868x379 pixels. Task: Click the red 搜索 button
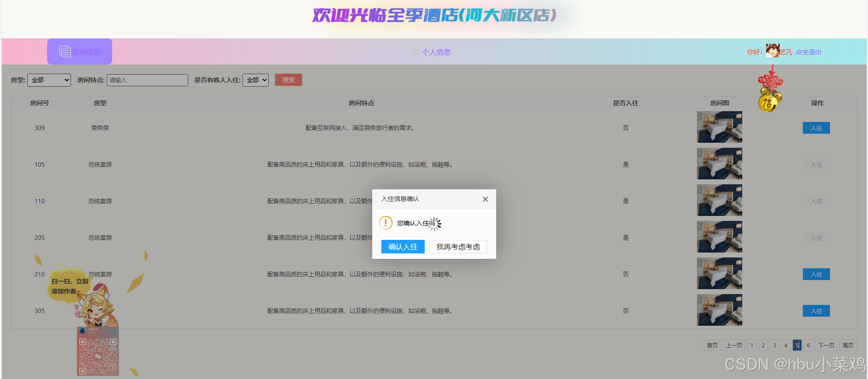pyautogui.click(x=289, y=80)
